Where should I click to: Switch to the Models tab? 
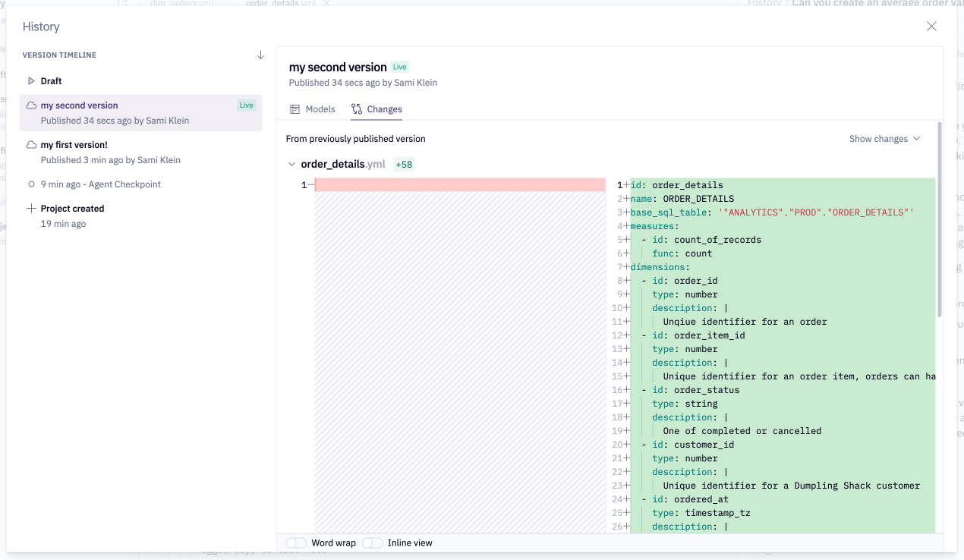click(x=320, y=109)
